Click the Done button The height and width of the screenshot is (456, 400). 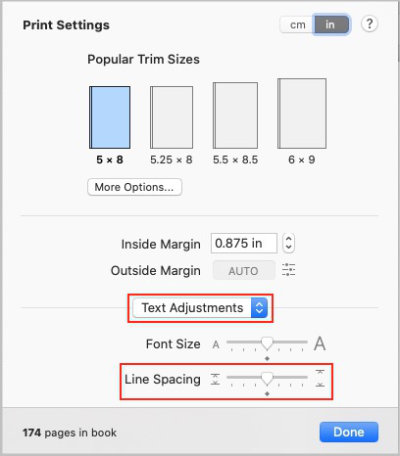tap(349, 432)
